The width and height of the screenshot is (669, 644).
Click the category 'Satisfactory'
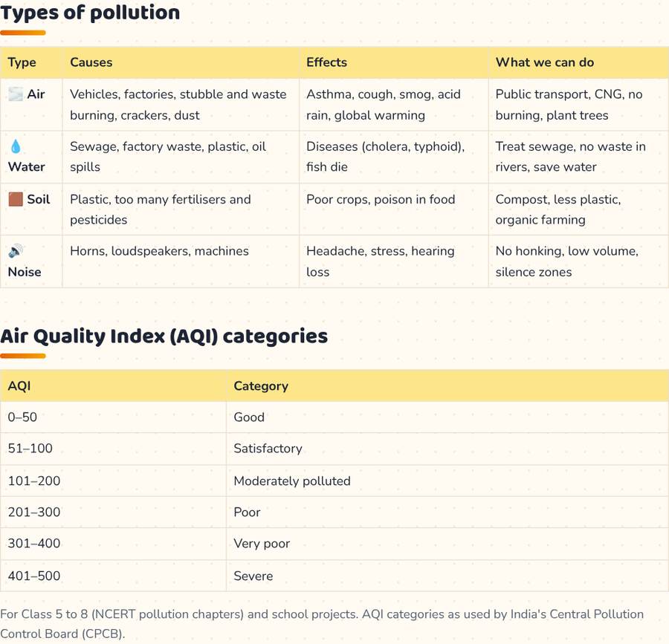[x=268, y=449]
